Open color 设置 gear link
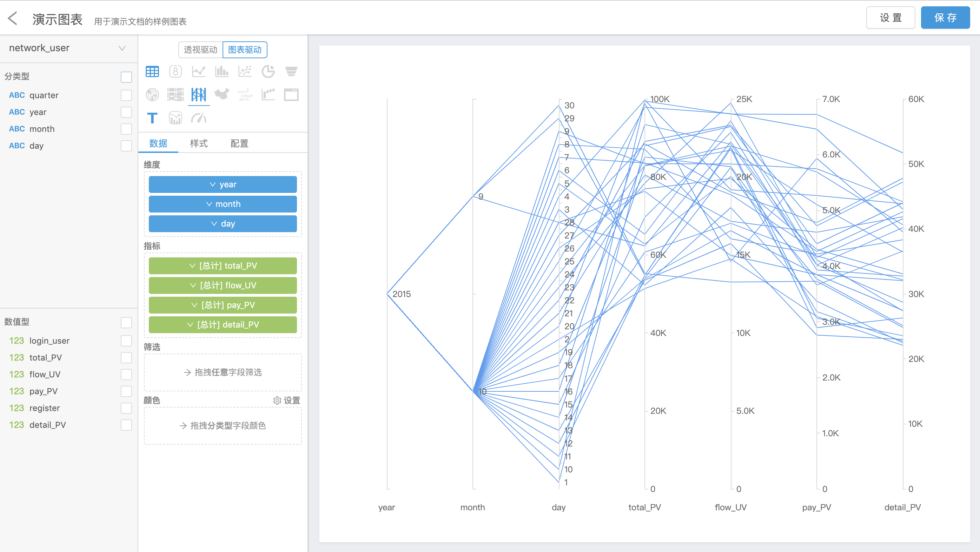This screenshot has height=552, width=980. [287, 400]
